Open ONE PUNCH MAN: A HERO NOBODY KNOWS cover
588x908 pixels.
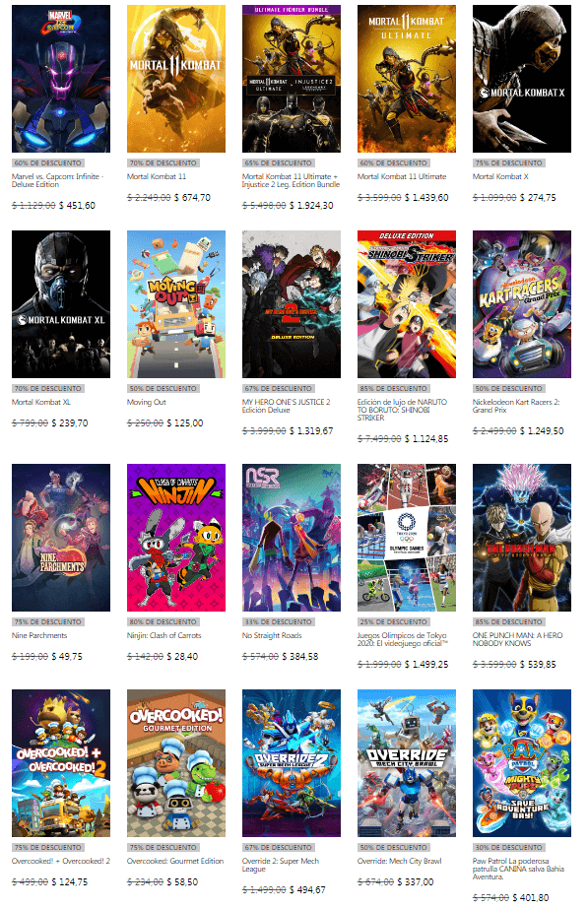point(522,538)
